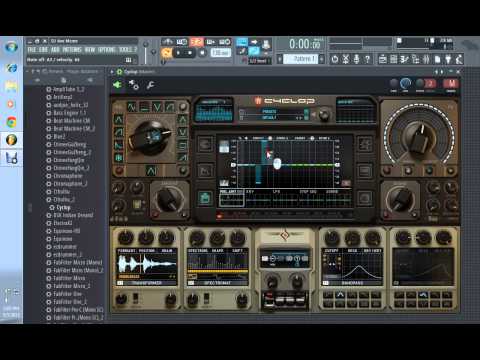Viewport: 480px width, 360px height.
Task: Click the tree-style browser icon in top toolbar
Action: point(415,59)
